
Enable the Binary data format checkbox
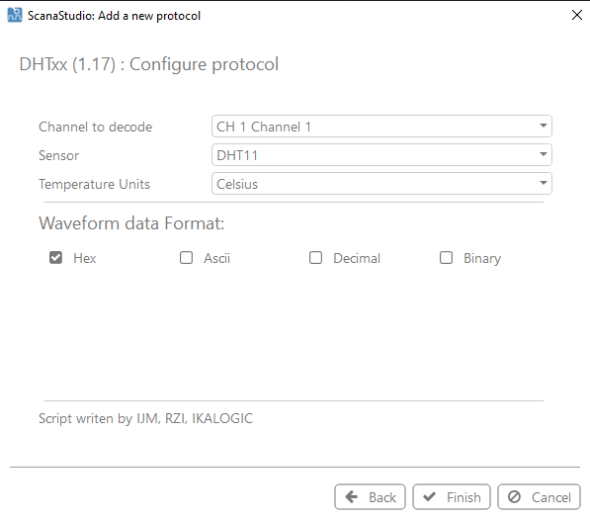(446, 258)
